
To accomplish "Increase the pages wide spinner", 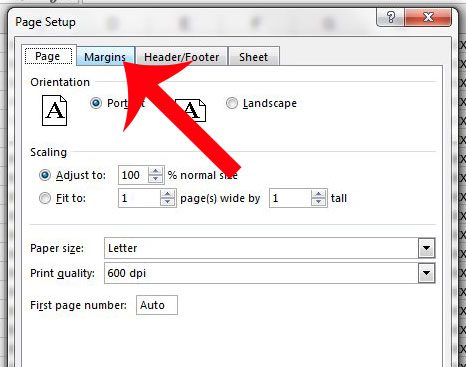I will coord(167,194).
